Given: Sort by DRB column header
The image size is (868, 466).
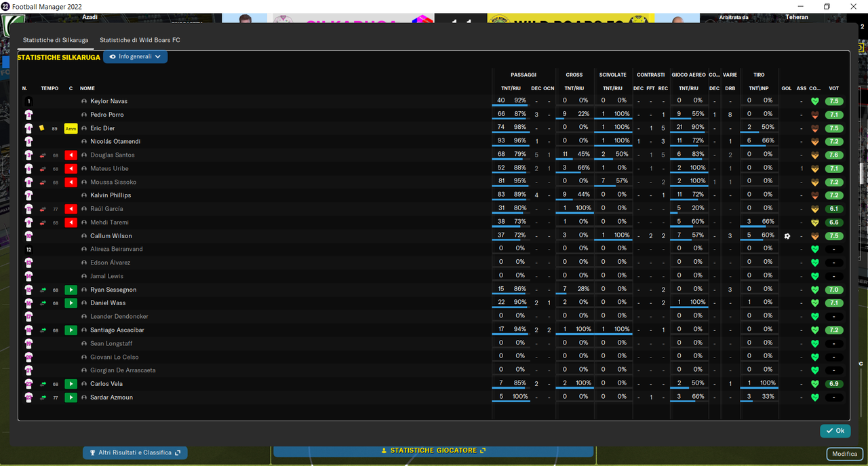Looking at the screenshot, I should click(x=730, y=88).
